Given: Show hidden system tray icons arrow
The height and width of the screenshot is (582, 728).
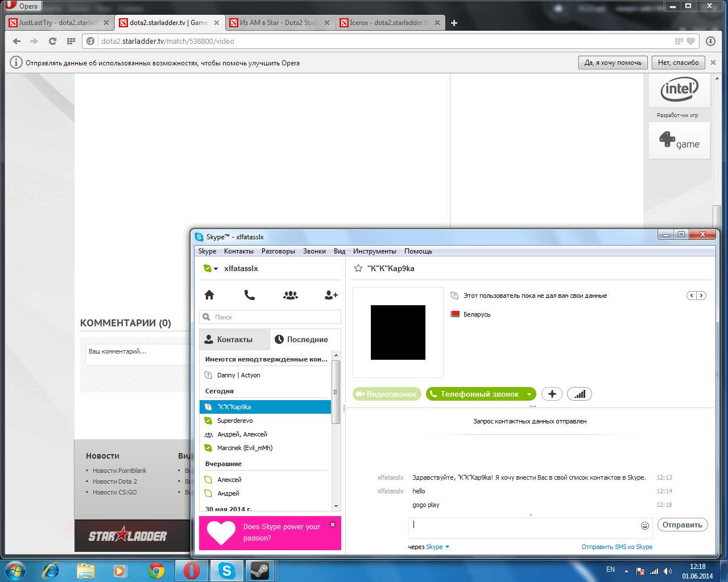Looking at the screenshot, I should (x=626, y=571).
